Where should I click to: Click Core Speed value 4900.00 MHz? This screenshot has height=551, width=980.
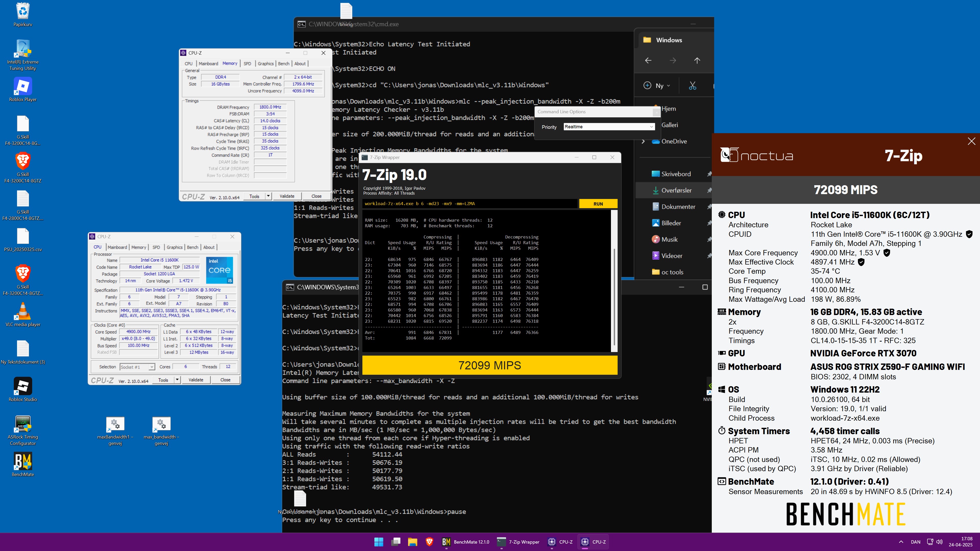coord(139,332)
